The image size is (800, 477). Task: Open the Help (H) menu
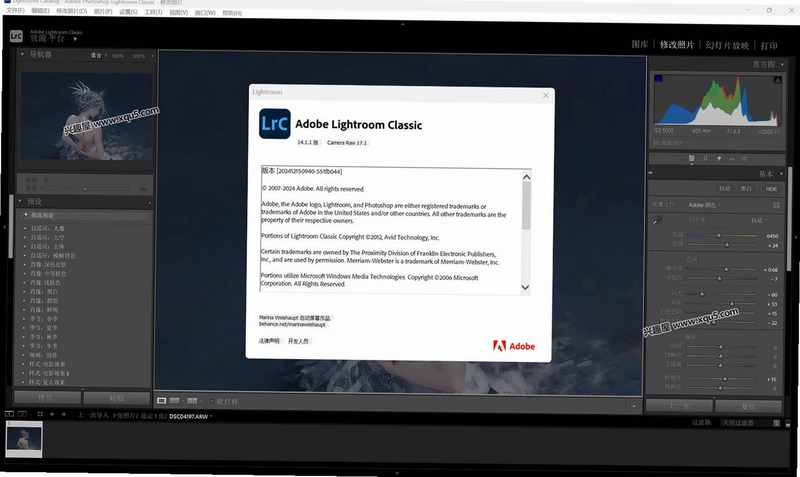[x=232, y=13]
